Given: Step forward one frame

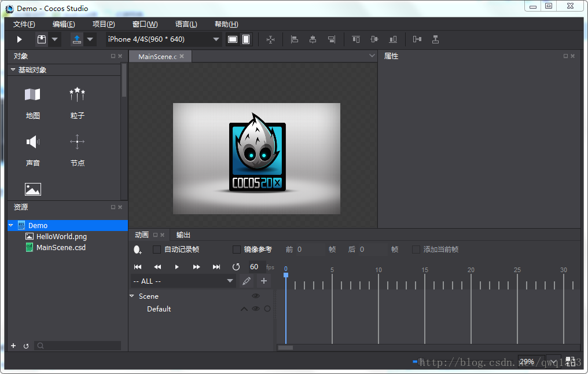Looking at the screenshot, I should point(197,267).
